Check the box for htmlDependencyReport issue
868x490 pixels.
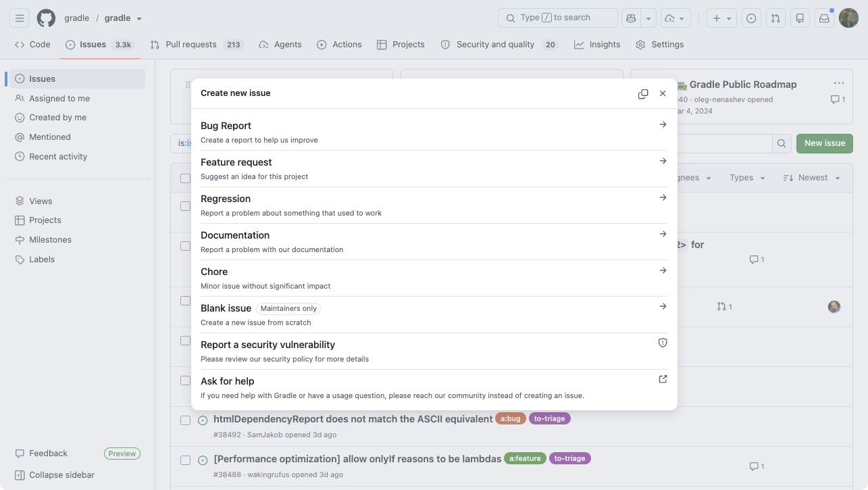pos(185,420)
